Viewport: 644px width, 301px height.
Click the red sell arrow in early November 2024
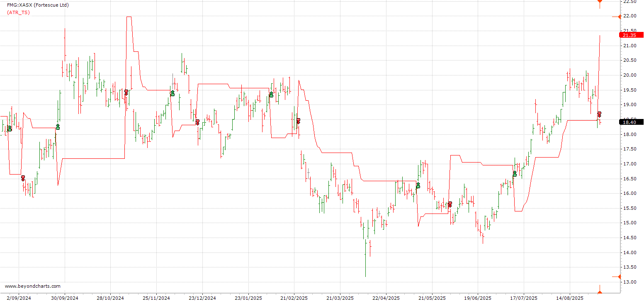126,92
